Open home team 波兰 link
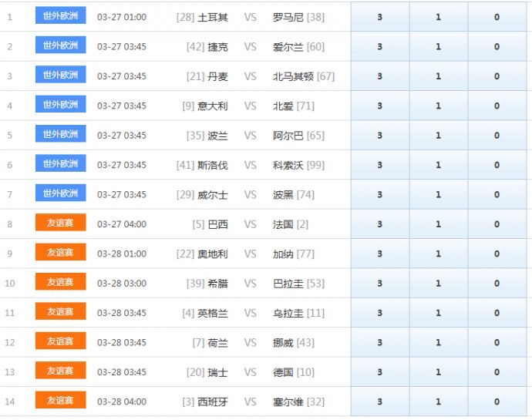This screenshot has height=420, width=532. pyautogui.click(x=218, y=136)
